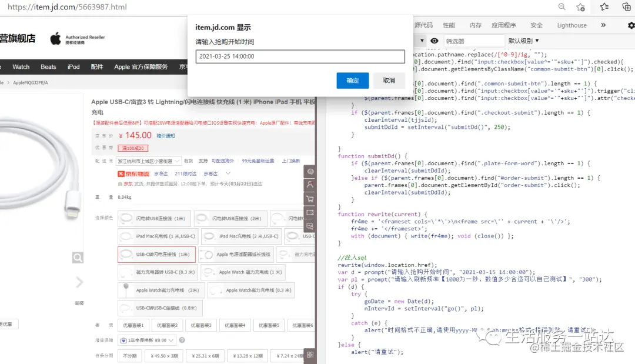Select 闪电转USB连接线 (2米) option

tap(230, 219)
